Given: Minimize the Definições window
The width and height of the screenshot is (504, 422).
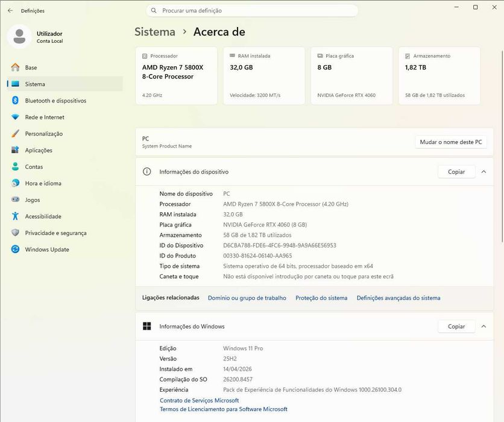Looking at the screenshot, I should pyautogui.click(x=456, y=7).
